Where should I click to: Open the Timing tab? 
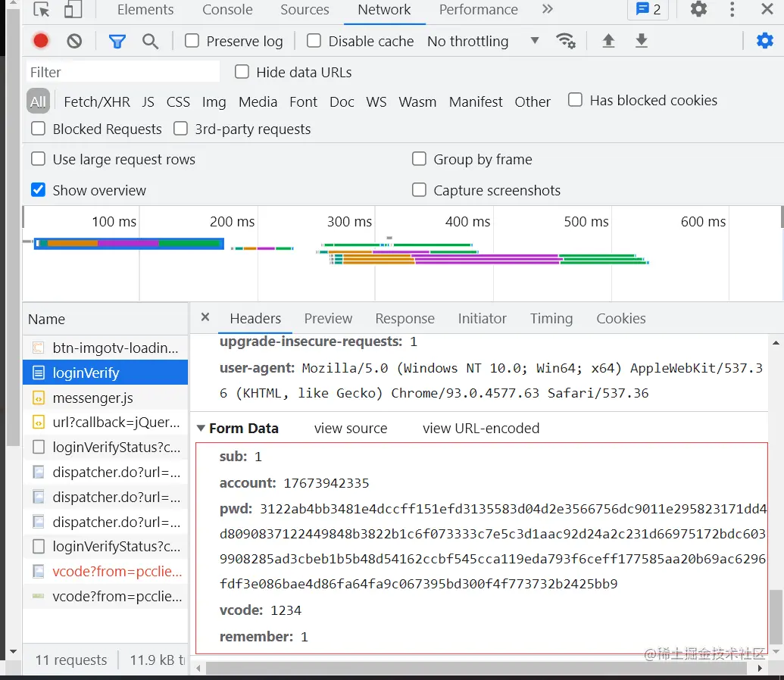pyautogui.click(x=551, y=319)
